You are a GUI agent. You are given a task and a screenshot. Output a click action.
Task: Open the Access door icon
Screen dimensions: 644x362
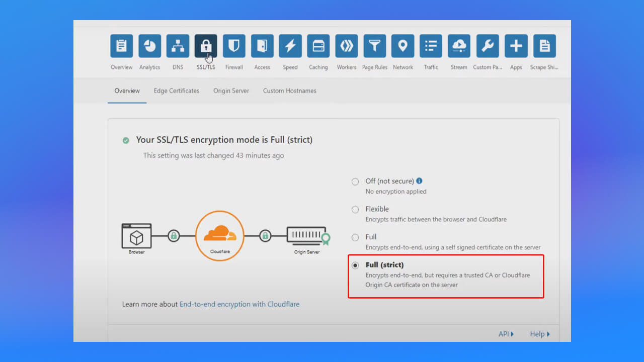[262, 46]
